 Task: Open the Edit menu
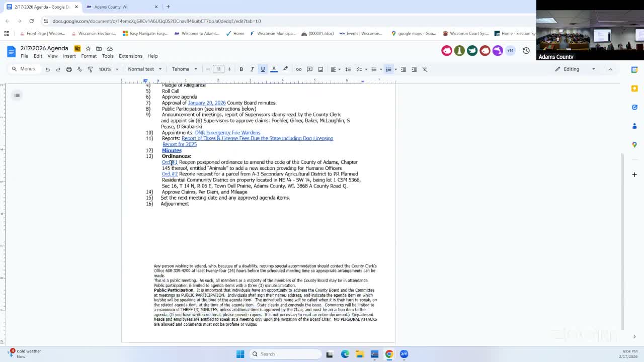tap(38, 56)
